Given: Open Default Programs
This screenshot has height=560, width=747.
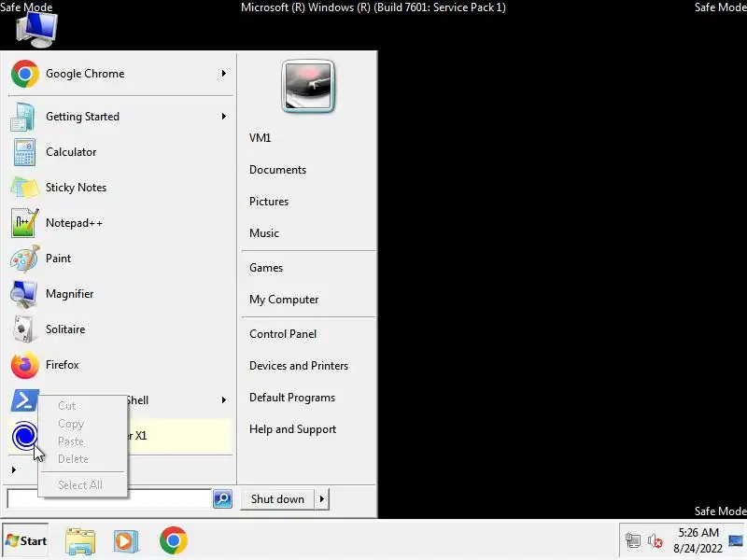Looking at the screenshot, I should point(292,398).
